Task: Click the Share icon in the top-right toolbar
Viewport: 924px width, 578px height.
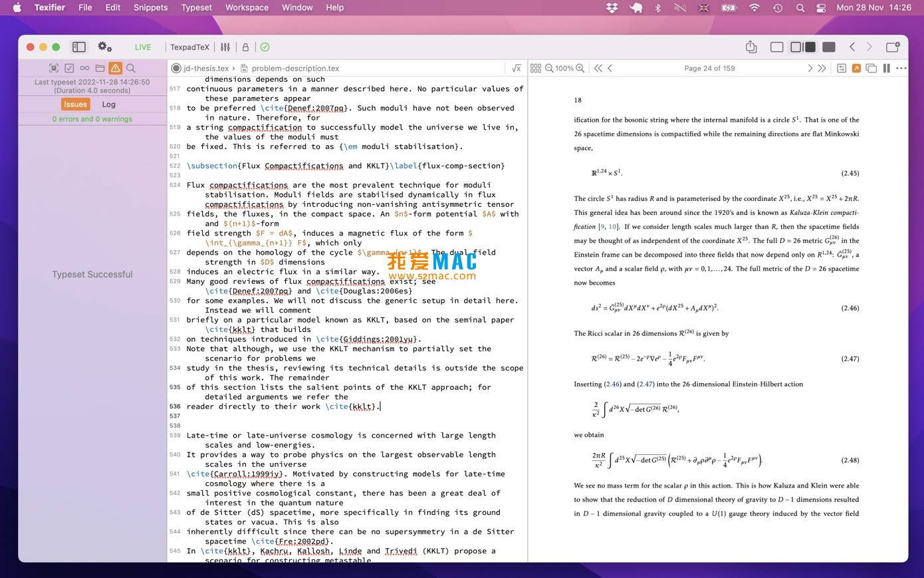Action: pyautogui.click(x=751, y=47)
